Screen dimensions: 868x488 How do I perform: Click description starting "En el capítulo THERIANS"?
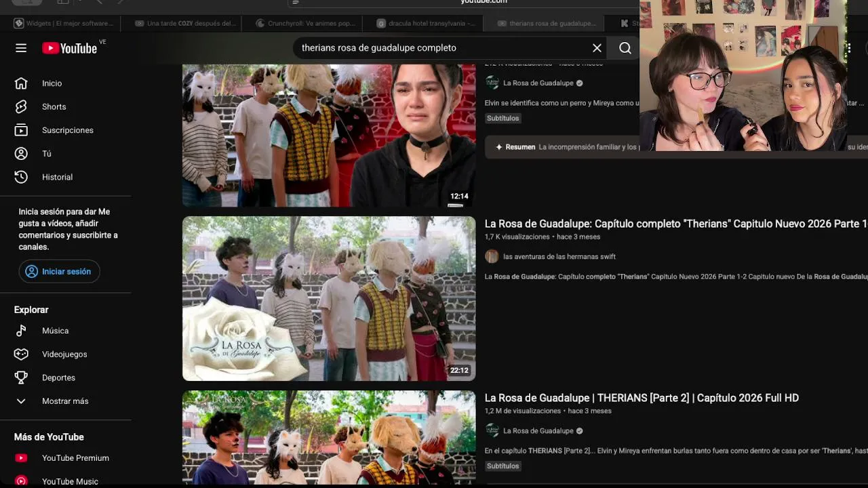[x=676, y=451]
